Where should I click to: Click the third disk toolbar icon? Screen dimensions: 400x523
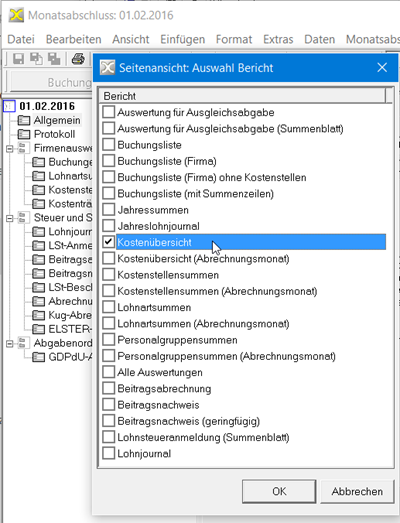point(54,59)
